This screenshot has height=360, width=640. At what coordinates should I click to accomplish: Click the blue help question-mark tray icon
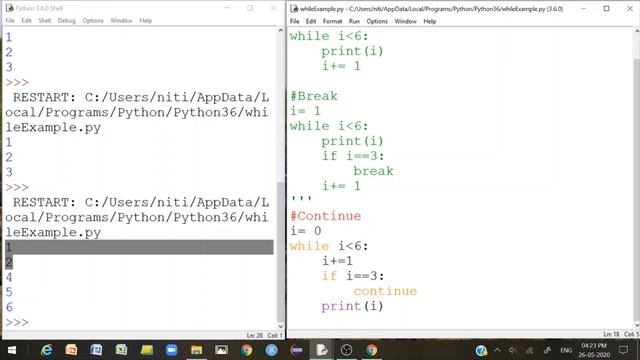(481, 350)
